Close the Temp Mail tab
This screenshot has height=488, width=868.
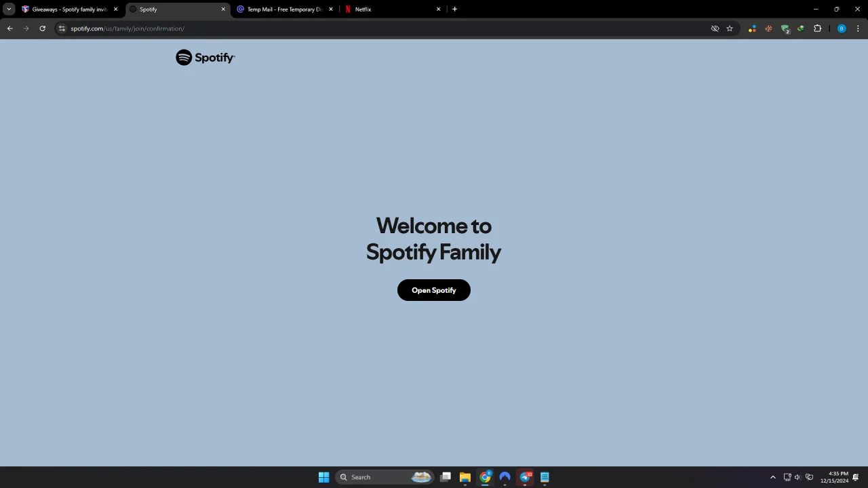pyautogui.click(x=331, y=9)
